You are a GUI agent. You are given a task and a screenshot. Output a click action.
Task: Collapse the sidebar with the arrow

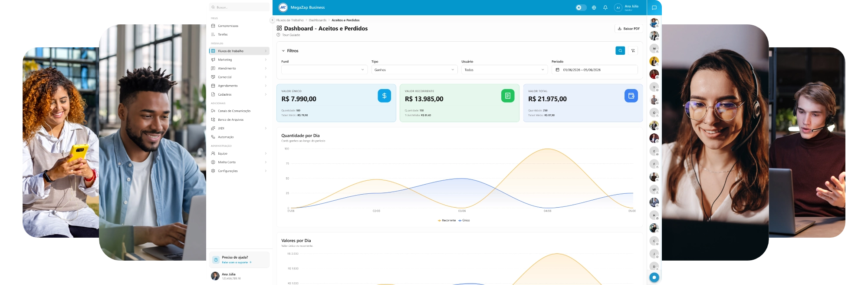coord(273,20)
